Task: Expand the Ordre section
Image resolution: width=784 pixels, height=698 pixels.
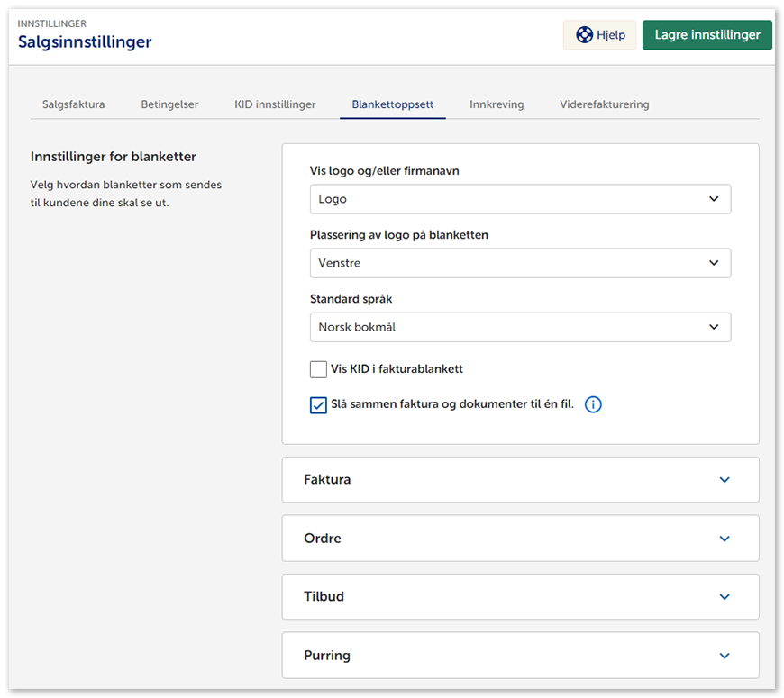Action: (520, 539)
